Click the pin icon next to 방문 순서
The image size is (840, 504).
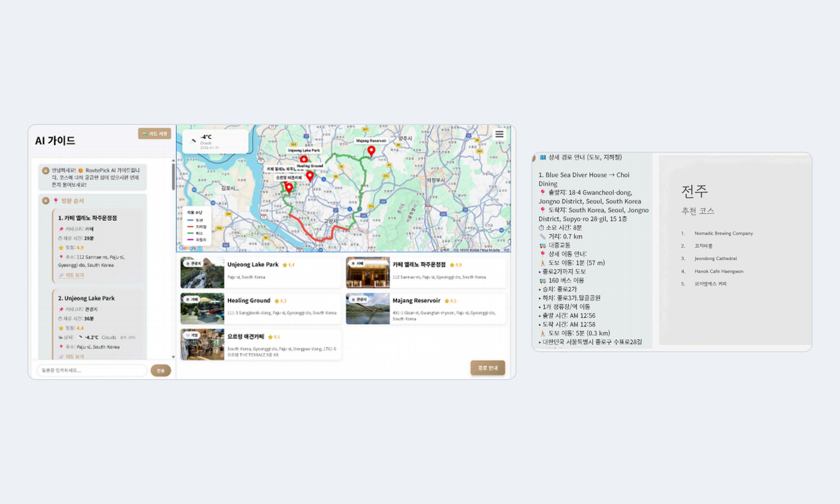pos(56,201)
